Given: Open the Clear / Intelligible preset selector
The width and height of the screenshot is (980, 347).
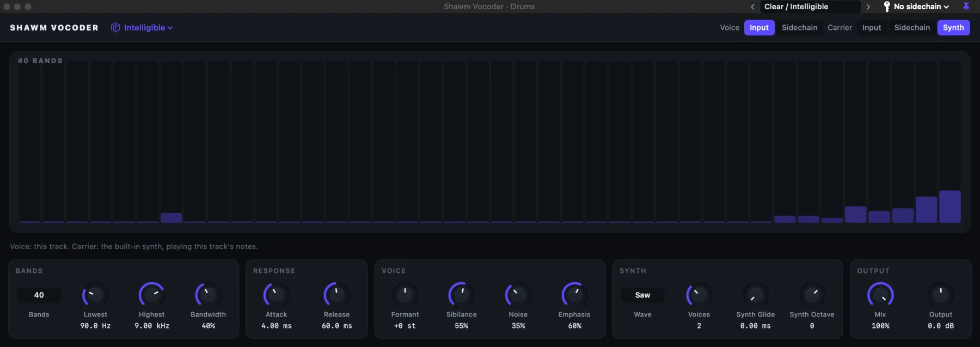Looking at the screenshot, I should [810, 7].
